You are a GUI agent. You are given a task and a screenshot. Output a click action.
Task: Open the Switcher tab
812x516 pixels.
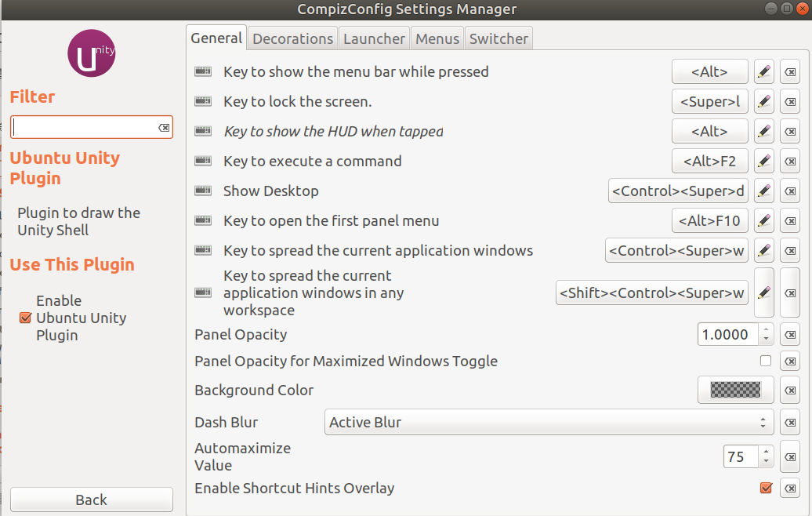click(x=498, y=38)
